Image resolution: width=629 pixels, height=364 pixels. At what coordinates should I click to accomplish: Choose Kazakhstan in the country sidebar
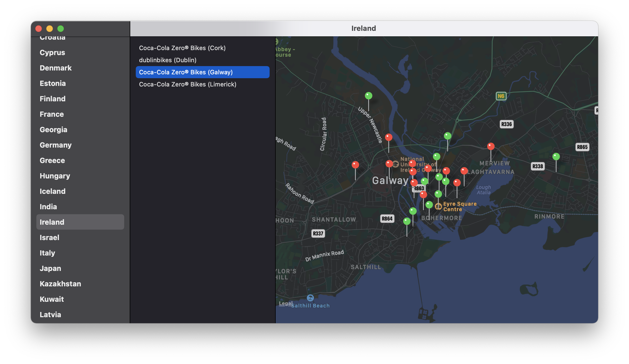point(80,284)
